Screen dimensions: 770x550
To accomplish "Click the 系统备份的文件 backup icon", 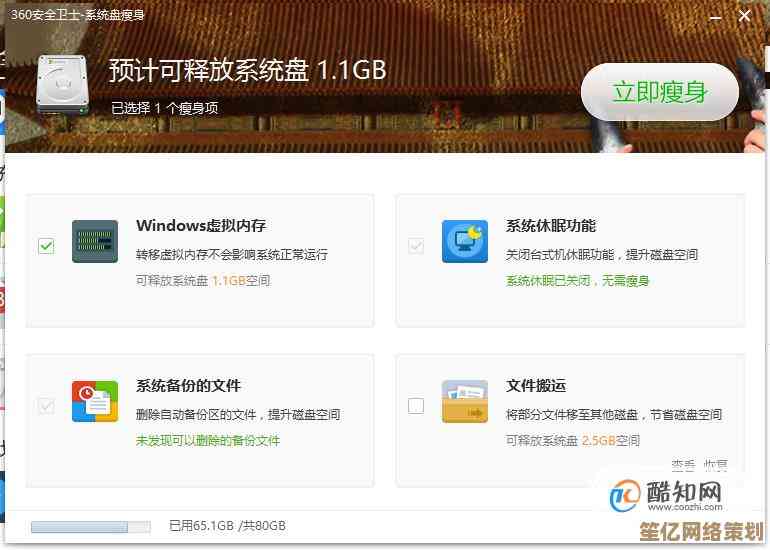I will click(95, 402).
